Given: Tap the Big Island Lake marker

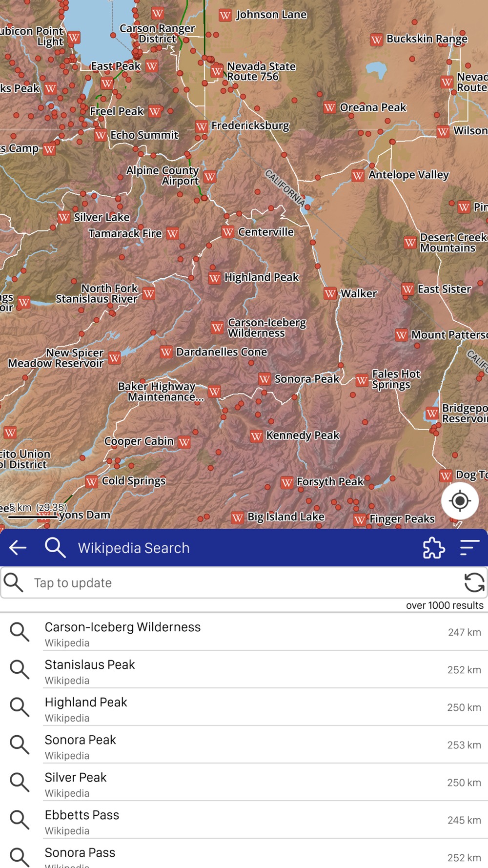Looking at the screenshot, I should (x=238, y=517).
